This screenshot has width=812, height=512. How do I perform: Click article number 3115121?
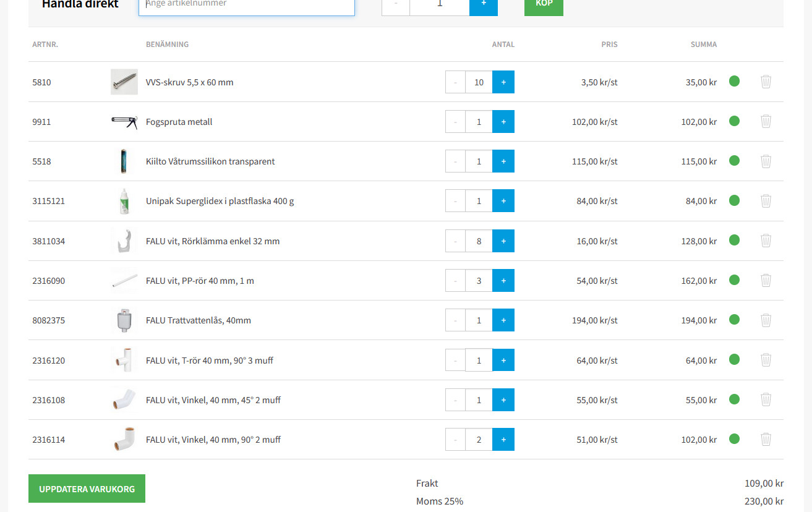(48, 201)
